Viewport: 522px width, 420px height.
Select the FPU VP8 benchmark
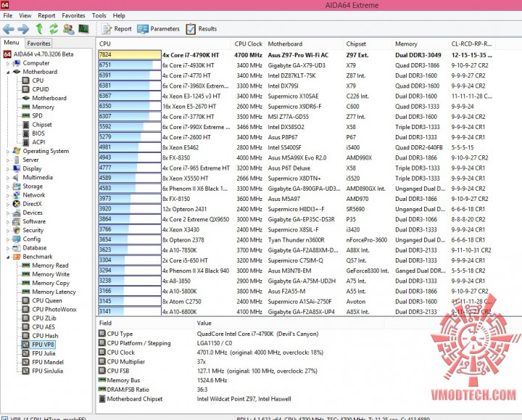pyautogui.click(x=38, y=345)
